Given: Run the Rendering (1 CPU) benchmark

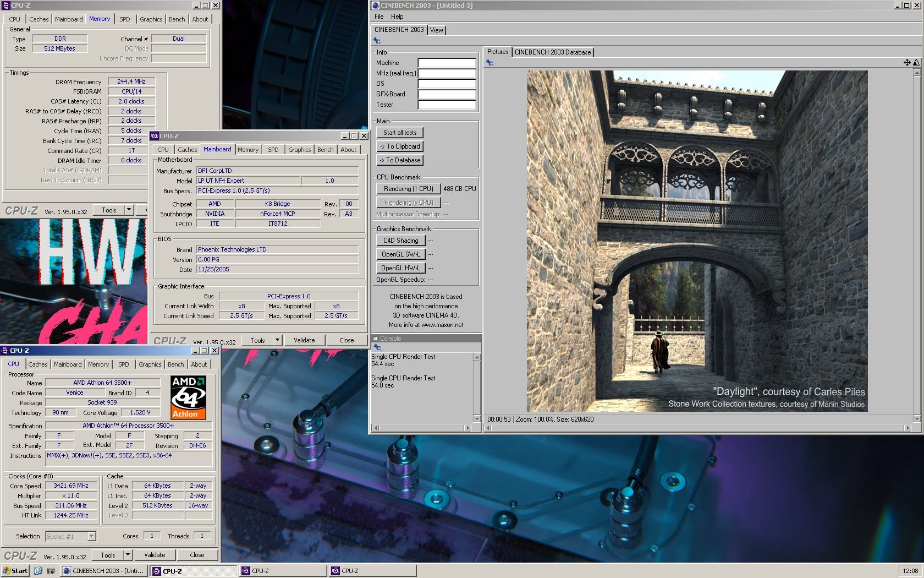Looking at the screenshot, I should [409, 189].
